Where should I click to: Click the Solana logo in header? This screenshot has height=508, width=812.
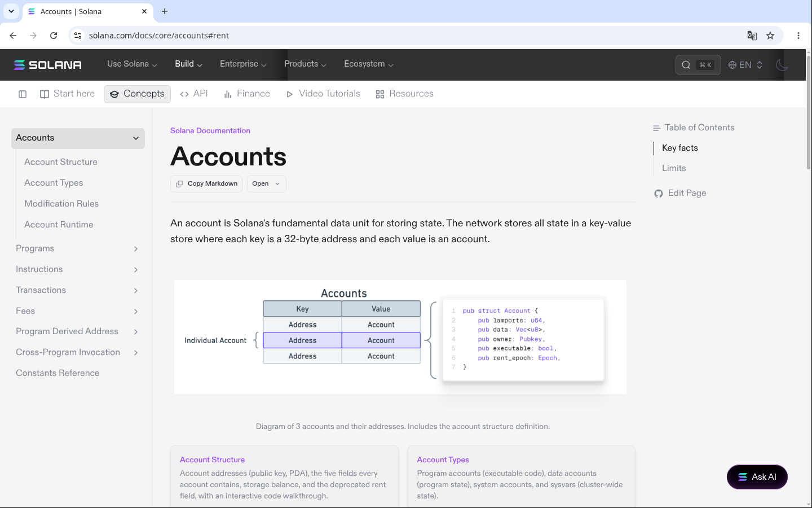point(48,65)
